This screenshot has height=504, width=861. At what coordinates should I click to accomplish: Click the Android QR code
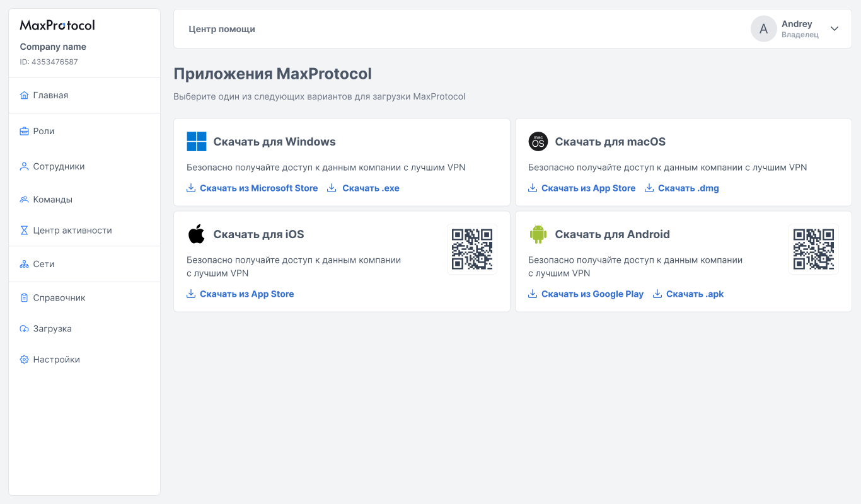814,249
